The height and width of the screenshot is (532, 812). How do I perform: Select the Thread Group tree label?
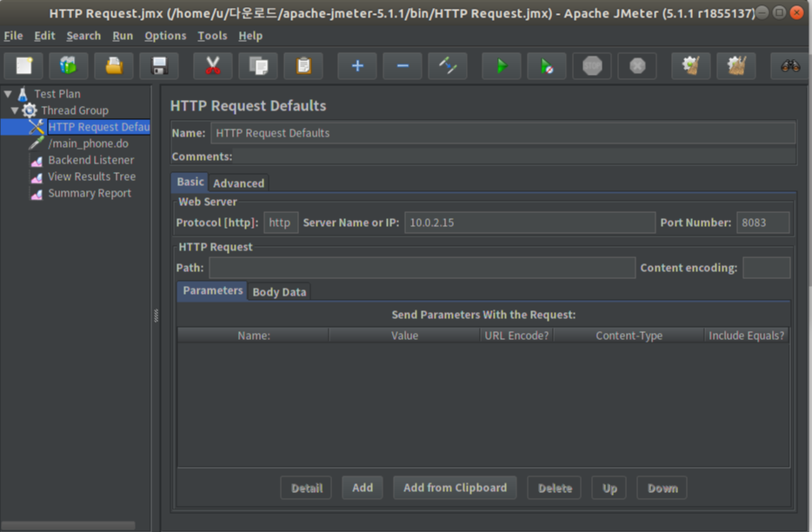[75, 110]
